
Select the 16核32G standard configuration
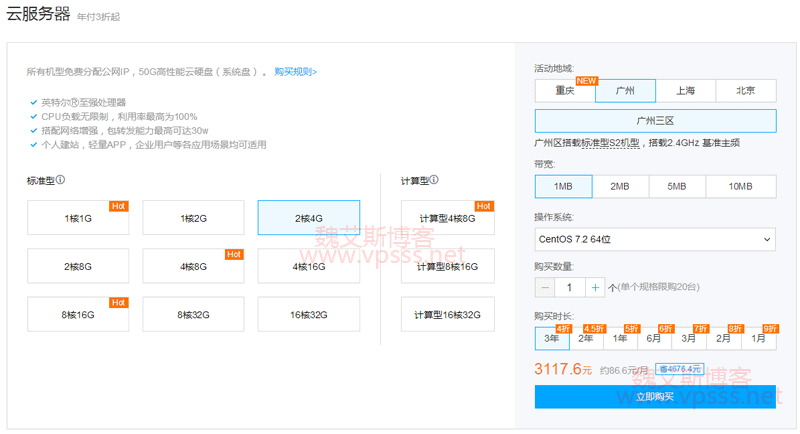(x=308, y=314)
